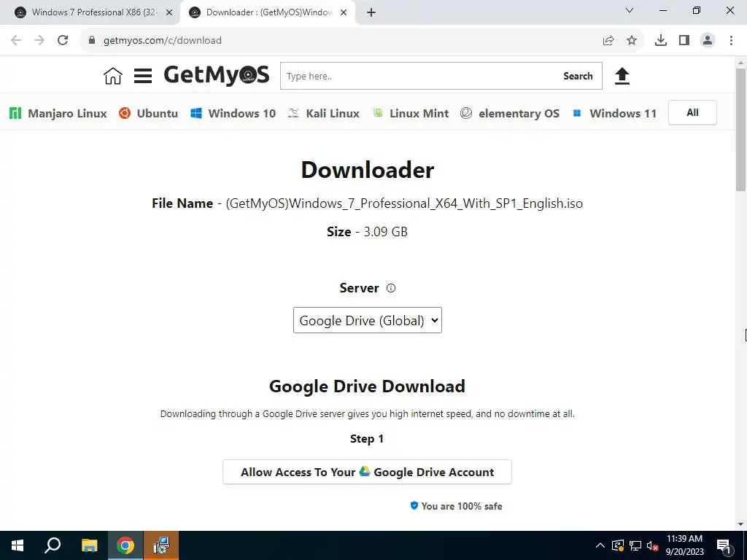Screen dimensions: 747x560
Task: Open Chrome three-dot menu
Action: 731,41
